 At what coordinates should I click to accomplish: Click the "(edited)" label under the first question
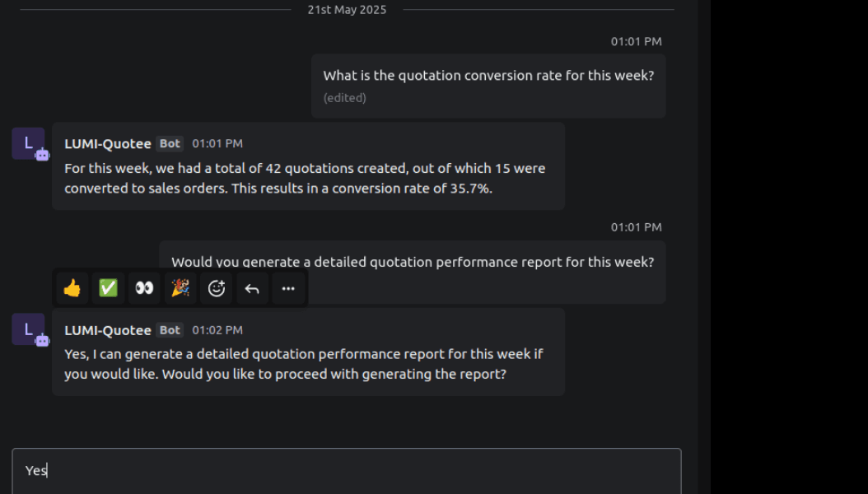pos(344,98)
